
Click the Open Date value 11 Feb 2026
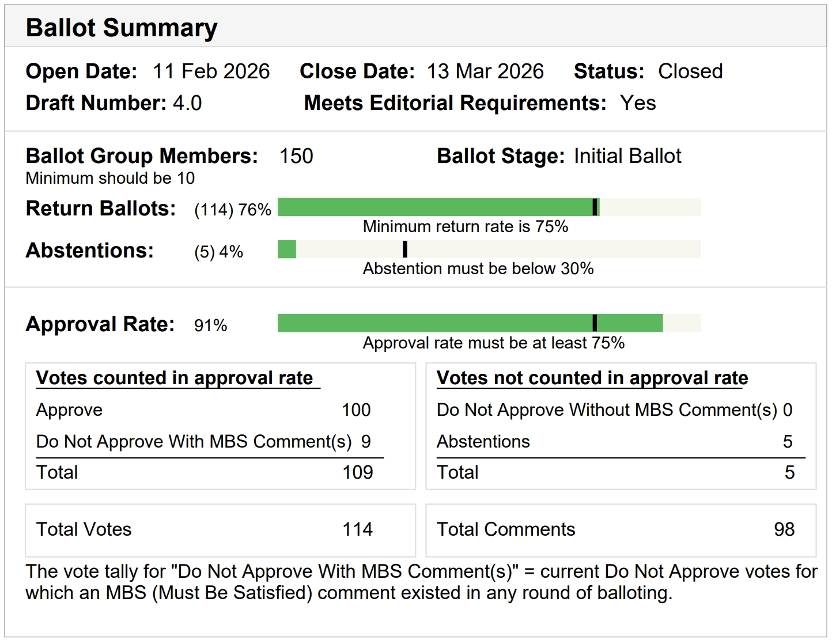[211, 71]
